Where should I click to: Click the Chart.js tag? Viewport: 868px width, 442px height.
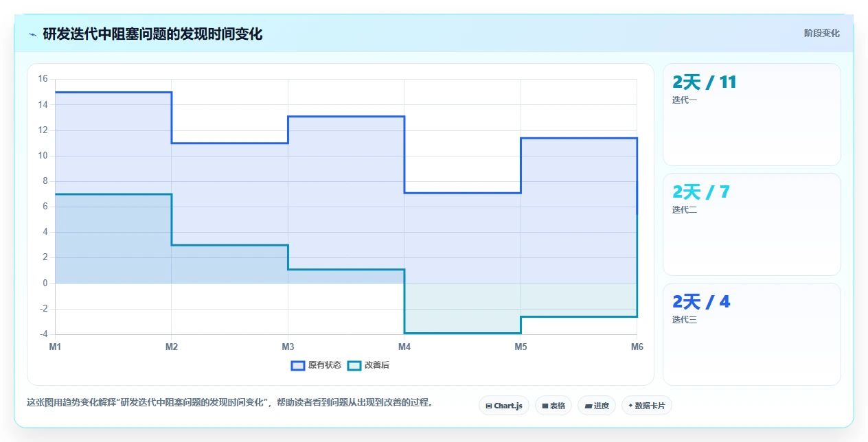(504, 406)
